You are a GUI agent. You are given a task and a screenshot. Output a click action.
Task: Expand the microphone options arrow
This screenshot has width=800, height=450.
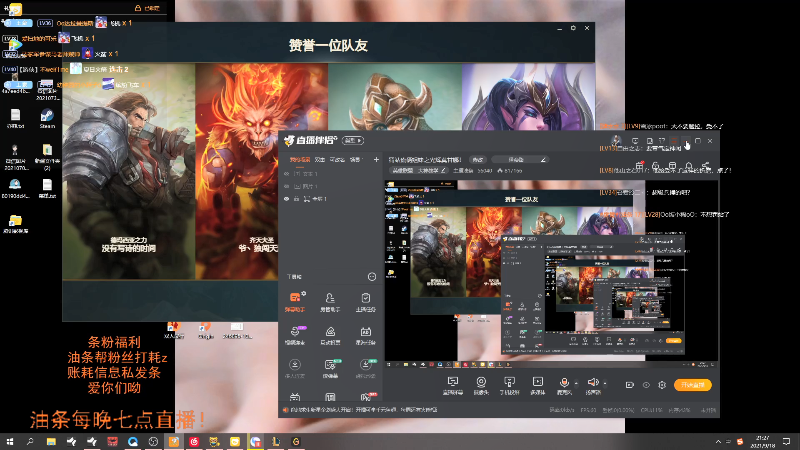pos(577,383)
